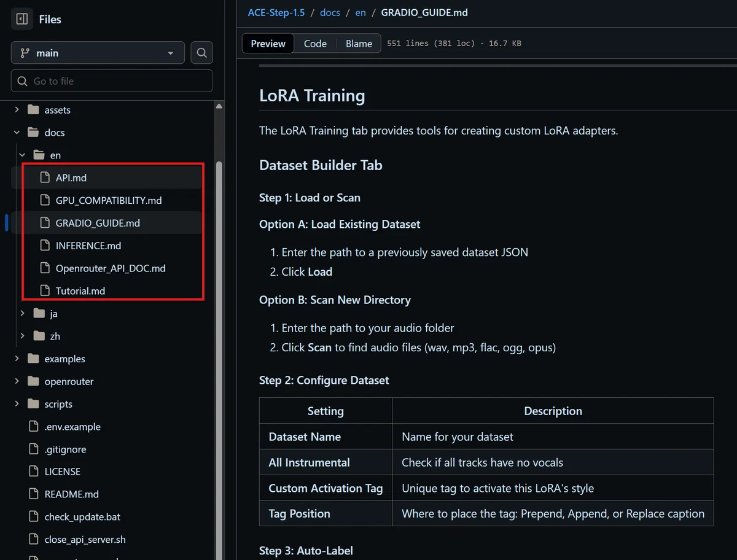The width and height of the screenshot is (737, 560).
Task: Click the API.md file icon
Action: point(44,177)
